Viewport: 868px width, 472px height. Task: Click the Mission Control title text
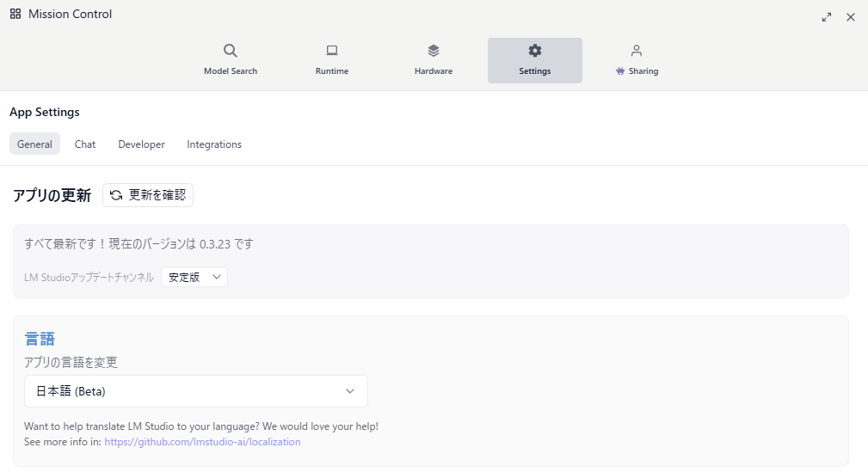(70, 14)
